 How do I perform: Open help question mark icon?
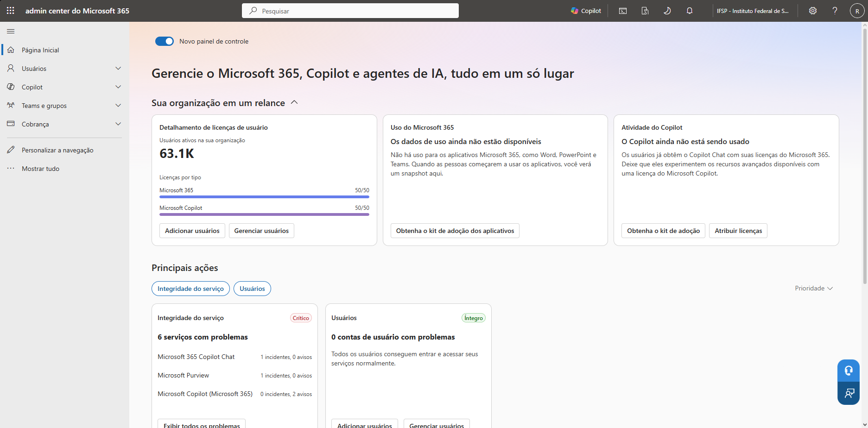click(835, 11)
